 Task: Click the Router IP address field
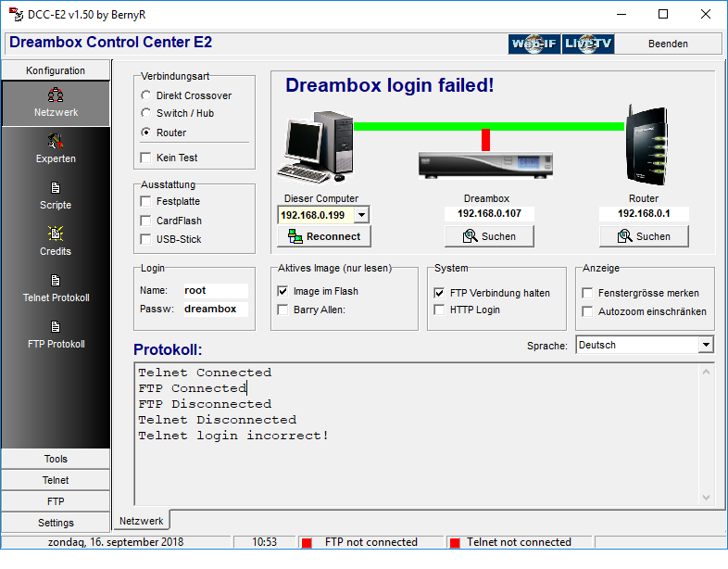(644, 214)
